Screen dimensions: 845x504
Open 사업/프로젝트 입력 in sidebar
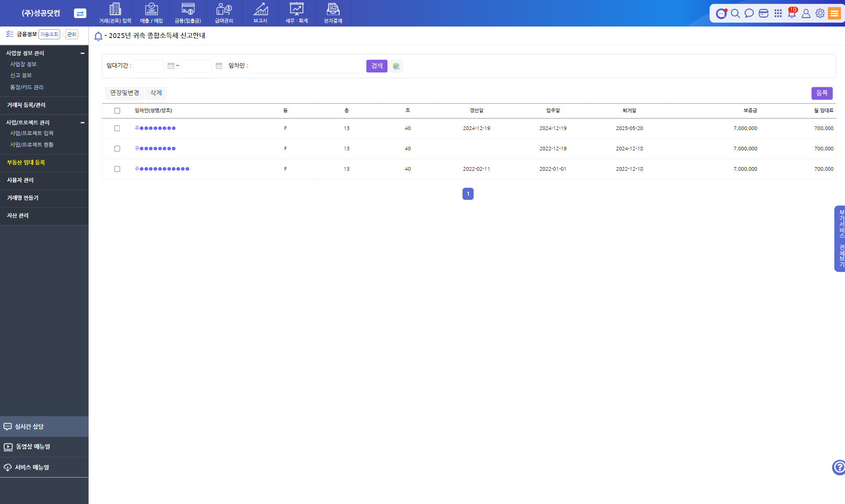32,133
